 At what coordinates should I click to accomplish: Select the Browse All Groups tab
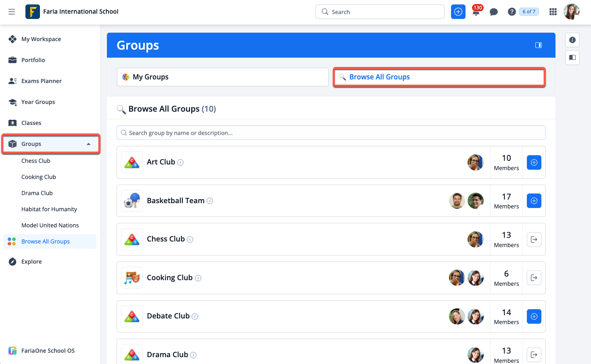(x=439, y=77)
